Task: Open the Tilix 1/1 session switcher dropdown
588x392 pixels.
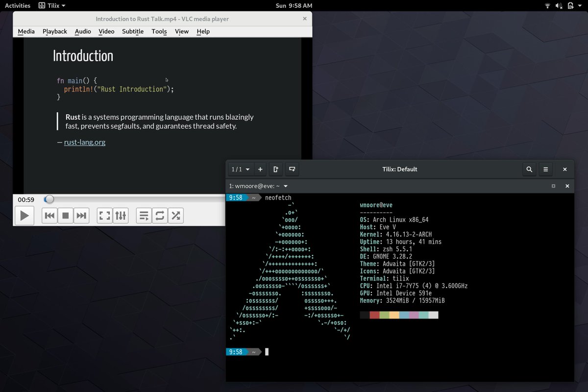Action: click(241, 169)
